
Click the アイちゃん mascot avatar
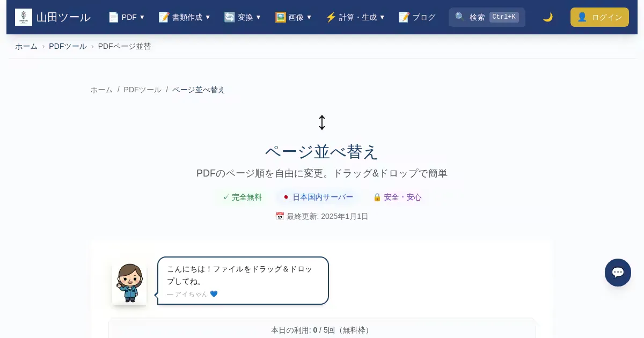click(129, 283)
